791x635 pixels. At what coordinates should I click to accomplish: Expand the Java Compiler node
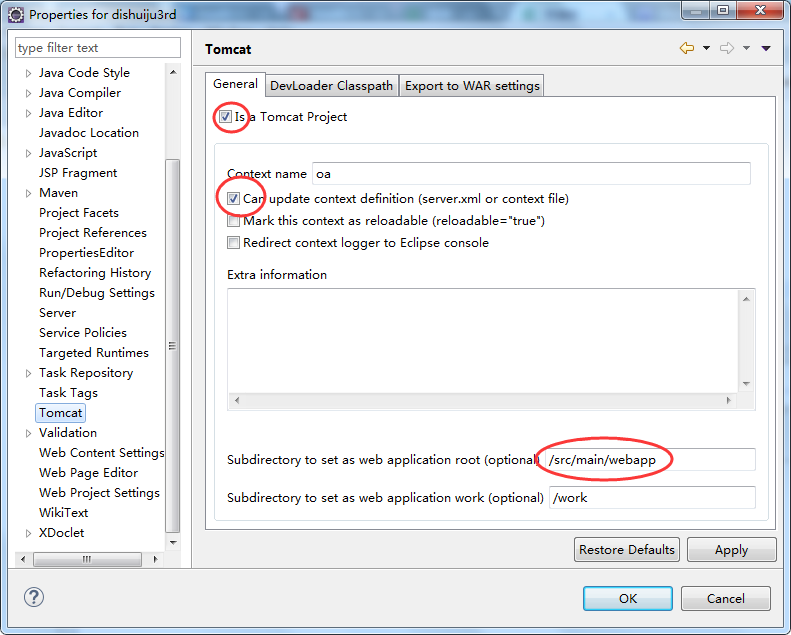click(x=28, y=93)
